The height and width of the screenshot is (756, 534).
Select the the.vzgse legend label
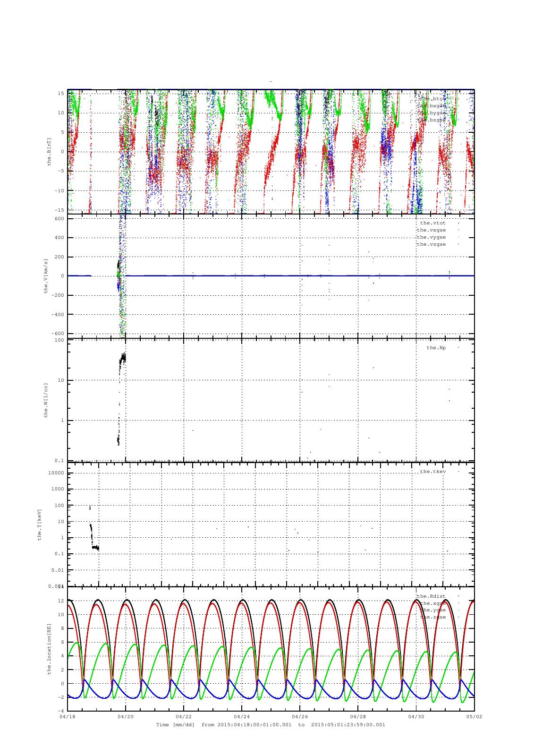point(431,244)
